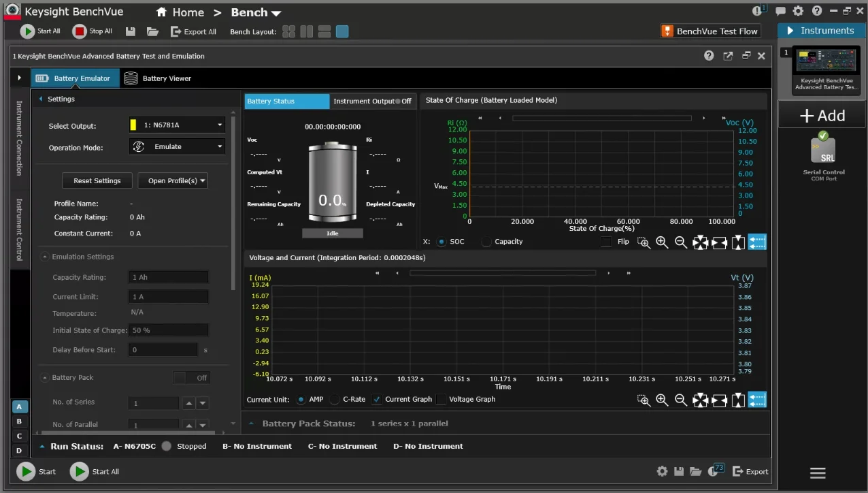
Task: Zoom to region on State Of Charge graph
Action: (x=644, y=242)
